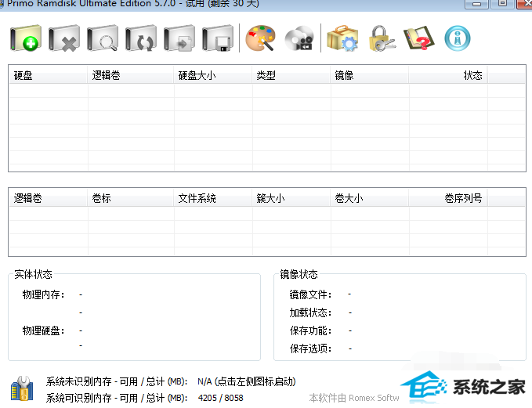The width and height of the screenshot is (532, 408).
Task: Click the padlock and keys license icon
Action: coord(381,38)
